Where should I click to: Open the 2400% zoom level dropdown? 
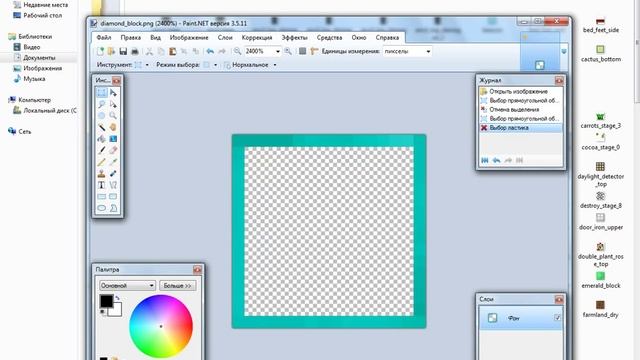click(x=278, y=51)
